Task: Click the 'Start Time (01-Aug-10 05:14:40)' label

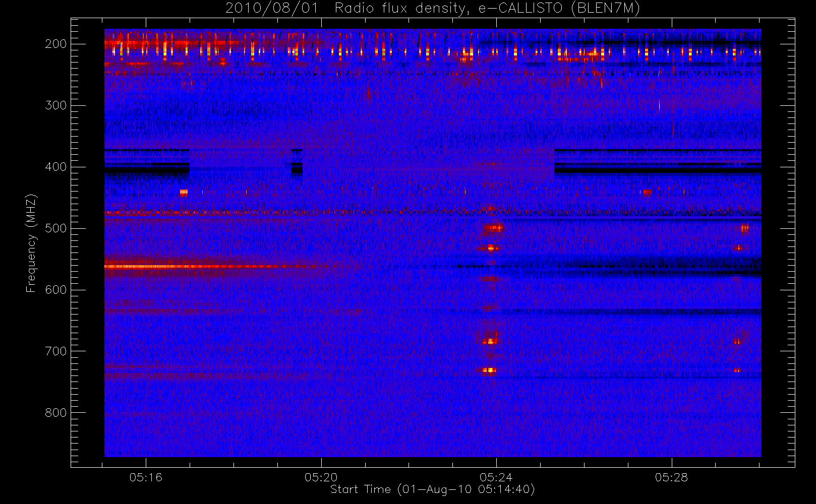Action: point(432,489)
